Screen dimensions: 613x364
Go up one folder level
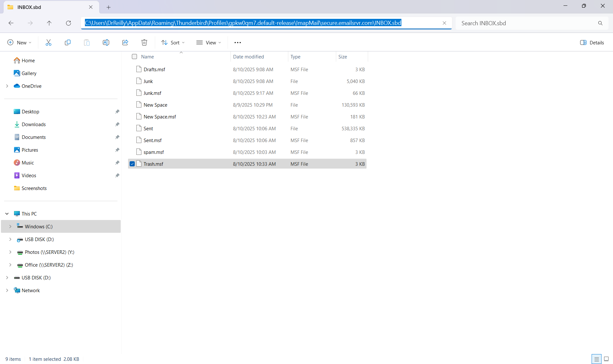pyautogui.click(x=49, y=23)
